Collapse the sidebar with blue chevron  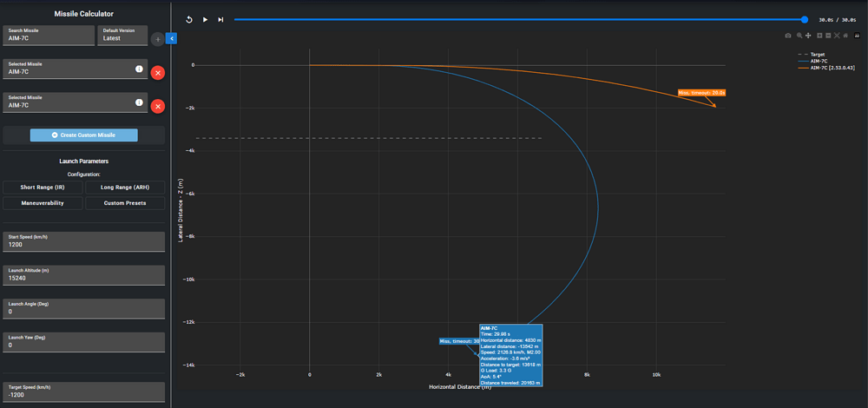pos(172,38)
